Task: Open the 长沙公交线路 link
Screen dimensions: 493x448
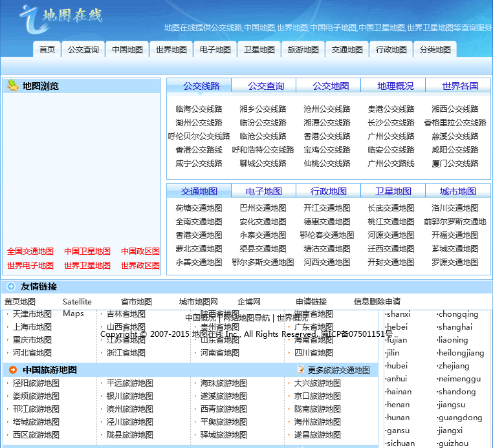Action: pyautogui.click(x=391, y=123)
